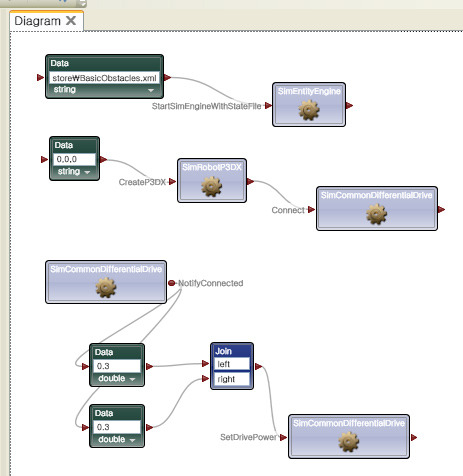Click the Join right input pin
The width and height of the screenshot is (463, 476).
(x=206, y=379)
